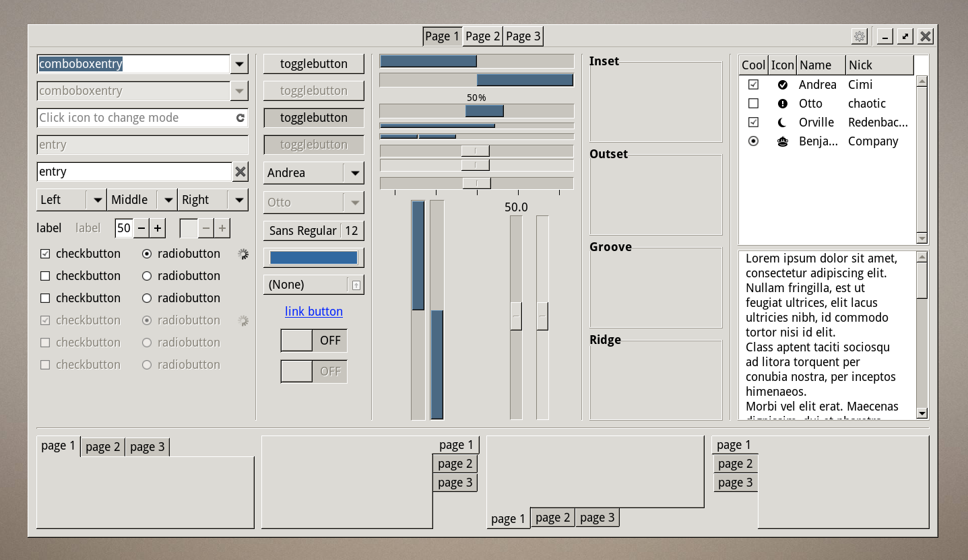This screenshot has height=560, width=968.
Task: Enable the third checkbutton
Action: point(45,298)
